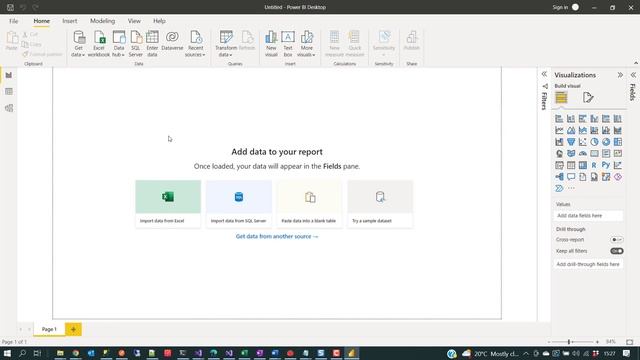640x360 pixels.
Task: Select the Area chart visual
Action: [571, 130]
